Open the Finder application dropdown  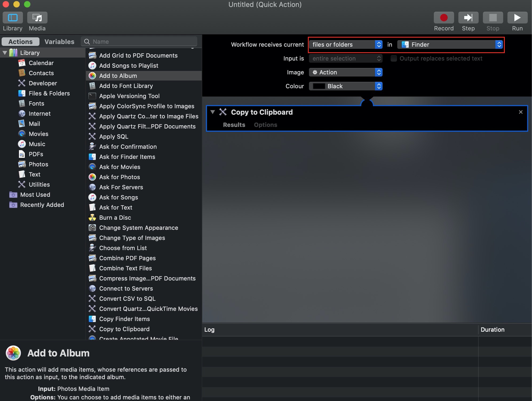click(x=450, y=45)
